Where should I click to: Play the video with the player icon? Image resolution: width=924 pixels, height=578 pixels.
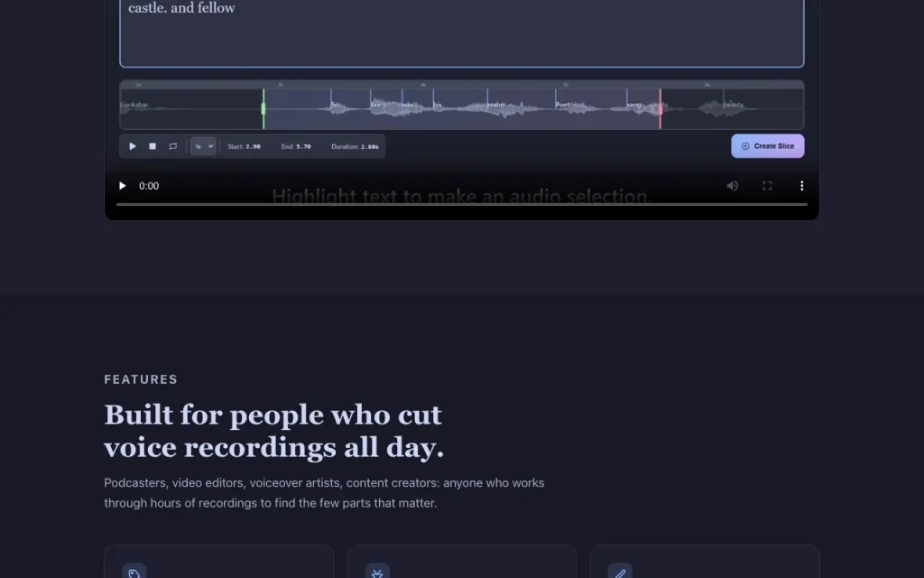click(123, 186)
